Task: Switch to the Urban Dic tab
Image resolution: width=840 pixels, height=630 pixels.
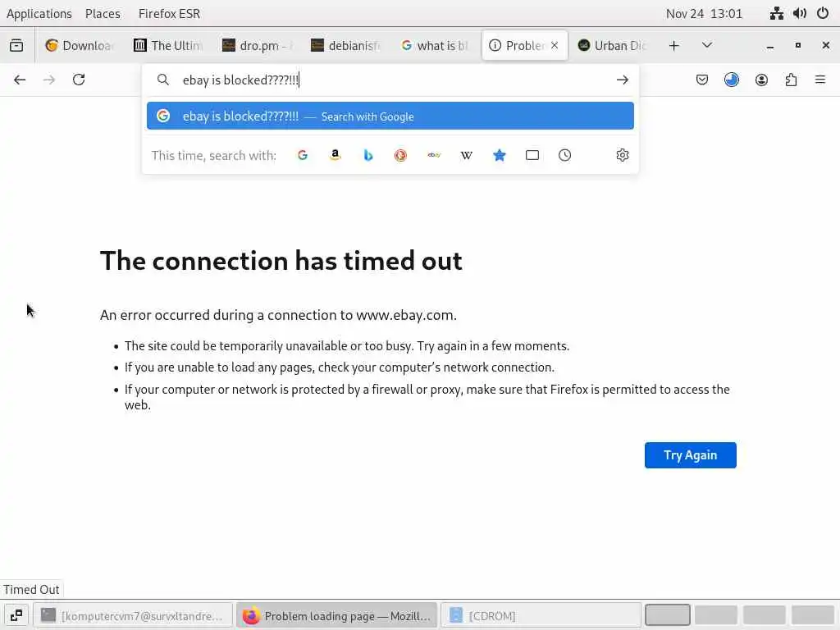Action: pyautogui.click(x=613, y=46)
